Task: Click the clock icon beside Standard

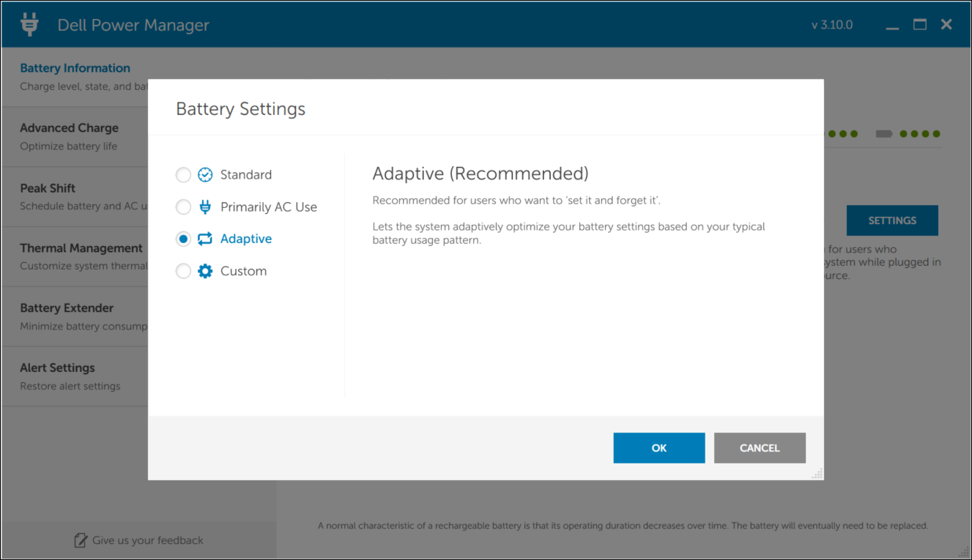Action: 204,174
